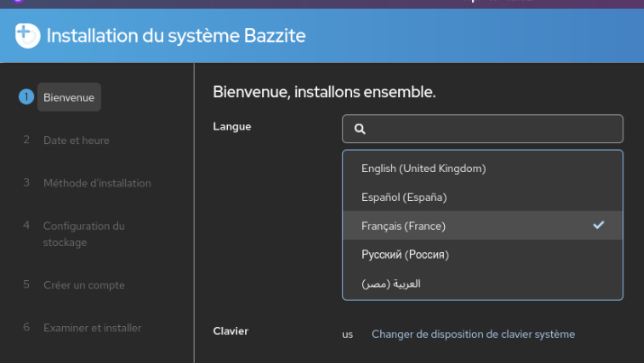Select Configuration du stockage in the sidebar

(x=83, y=234)
